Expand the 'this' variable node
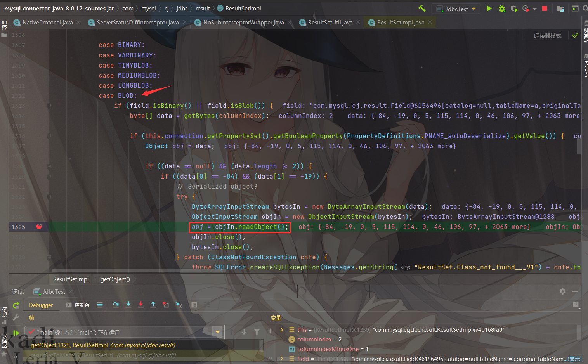 pyautogui.click(x=282, y=329)
